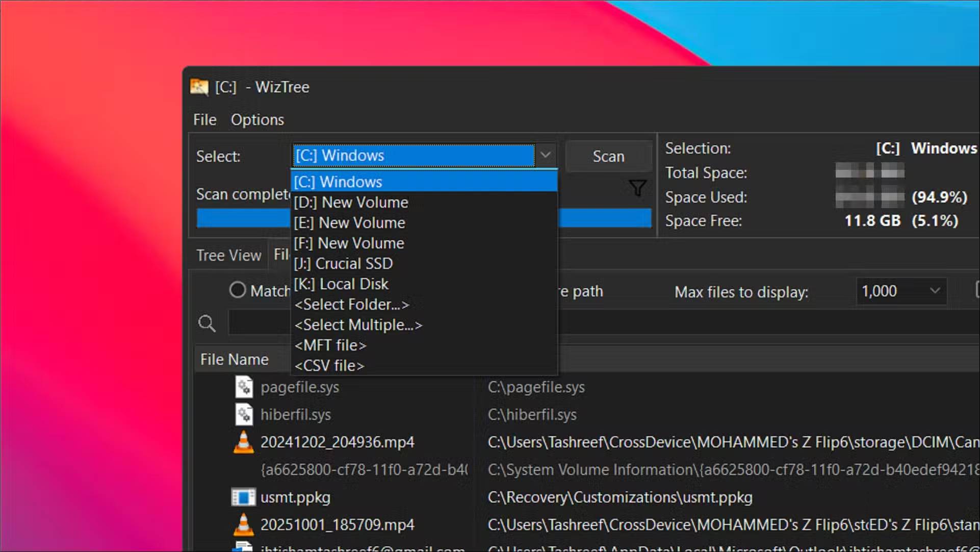980x552 pixels.
Task: Click the pagefile.sys file icon
Action: (244, 387)
